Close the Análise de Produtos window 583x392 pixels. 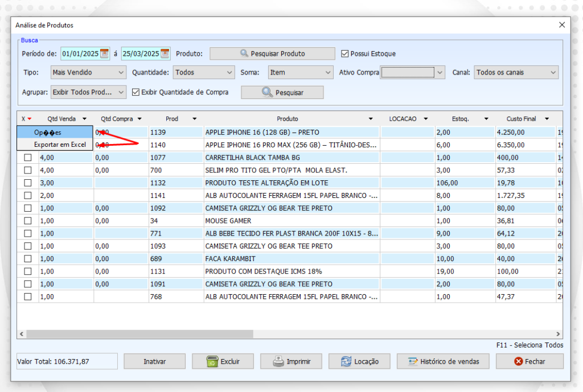[562, 25]
